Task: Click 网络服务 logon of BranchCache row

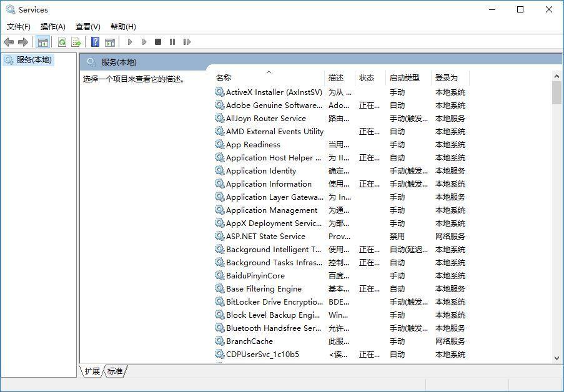Action: (450, 341)
